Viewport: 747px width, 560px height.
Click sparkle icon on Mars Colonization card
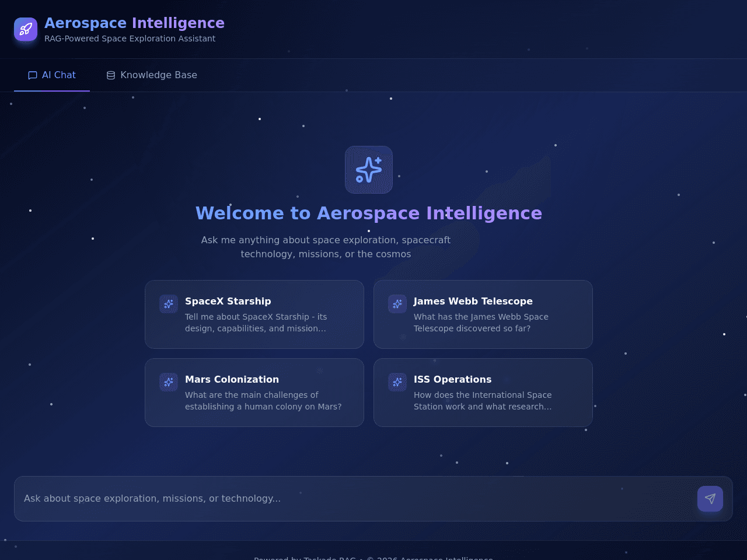(169, 382)
